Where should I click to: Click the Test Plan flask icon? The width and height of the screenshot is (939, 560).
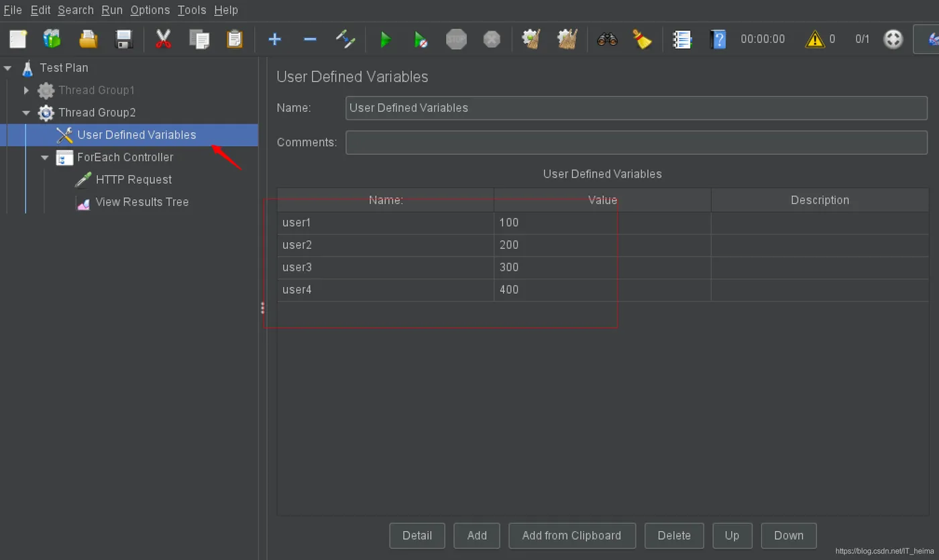[27, 68]
